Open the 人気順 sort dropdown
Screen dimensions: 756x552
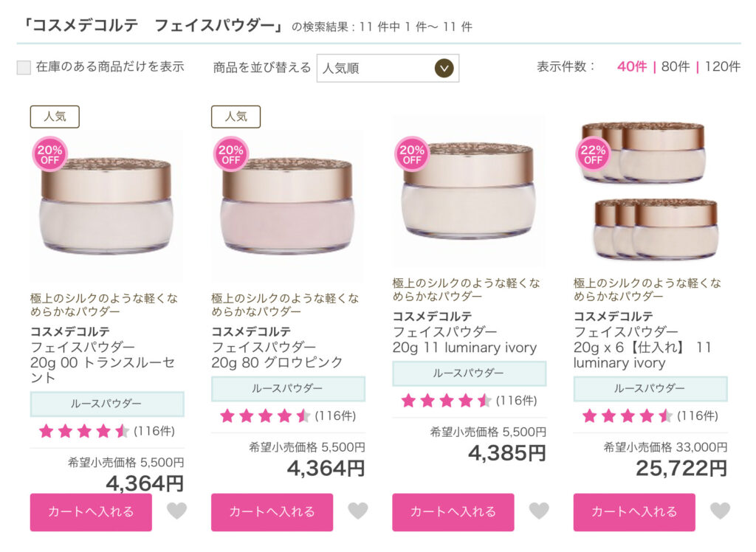point(388,68)
